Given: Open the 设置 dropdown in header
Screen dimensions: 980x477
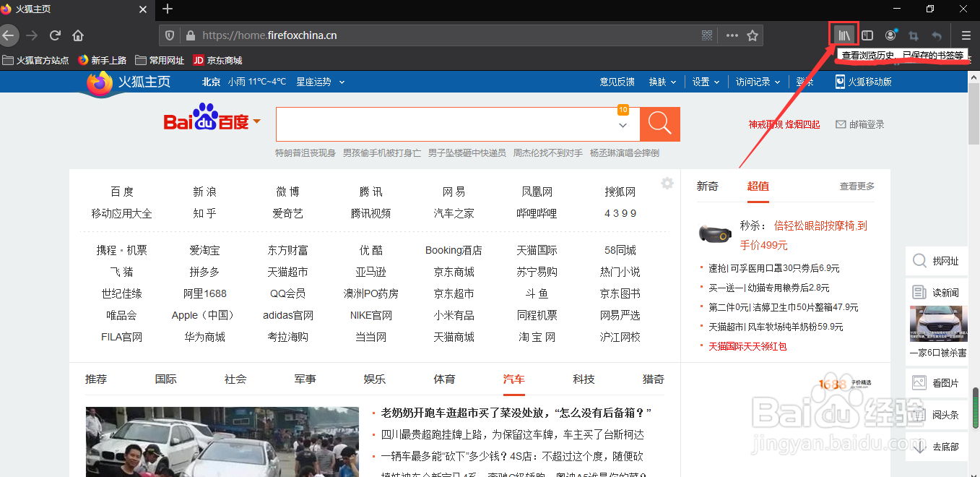Looking at the screenshot, I should 706,82.
